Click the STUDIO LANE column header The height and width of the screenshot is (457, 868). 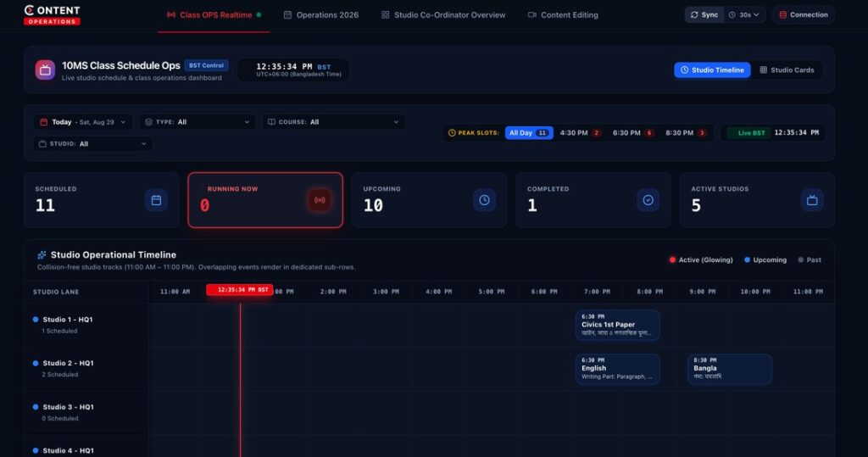(x=56, y=292)
